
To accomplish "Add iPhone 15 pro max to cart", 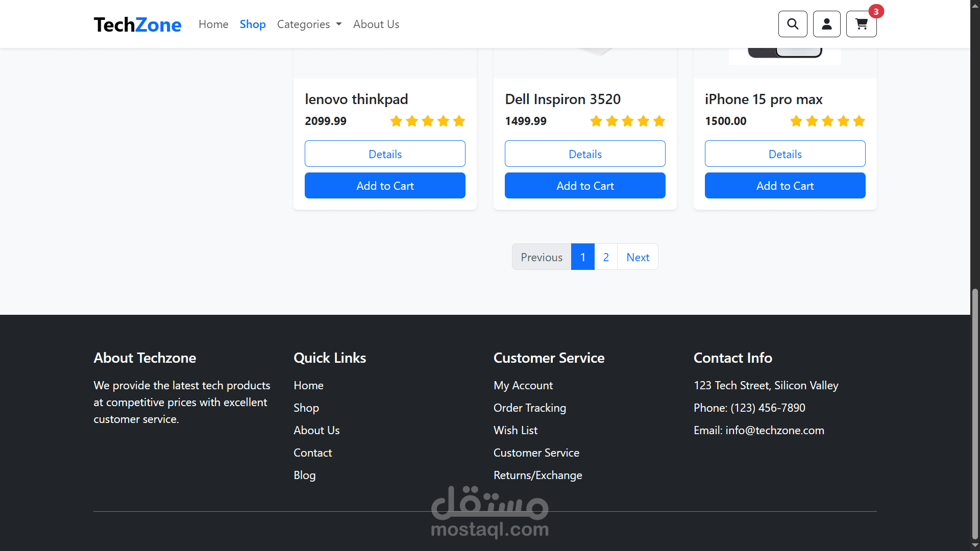I will [785, 185].
